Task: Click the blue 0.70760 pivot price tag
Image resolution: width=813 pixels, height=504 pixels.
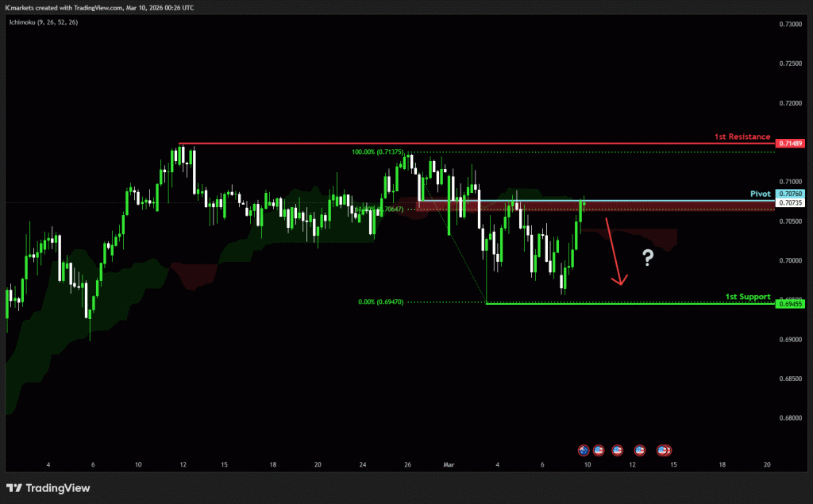Action: pyautogui.click(x=792, y=194)
